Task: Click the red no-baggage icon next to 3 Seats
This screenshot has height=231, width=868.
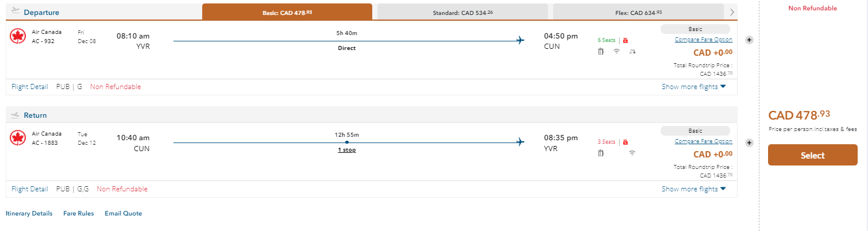Action: point(626,142)
